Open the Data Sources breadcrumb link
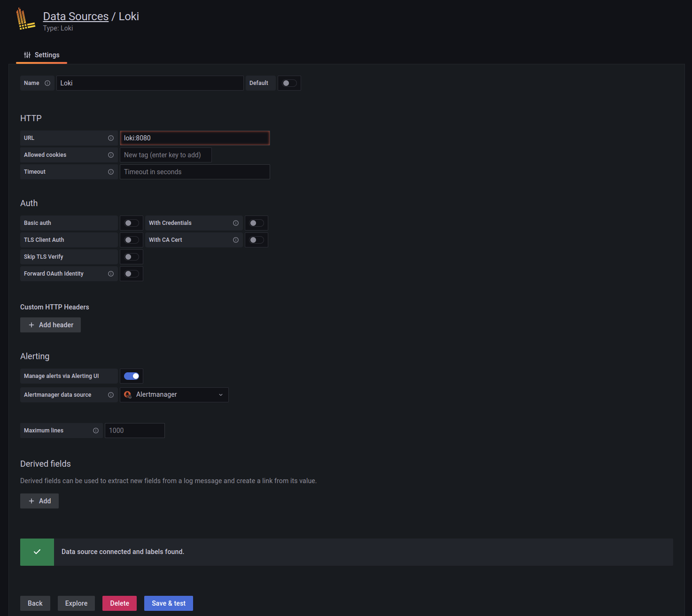This screenshot has width=692, height=616. (x=76, y=16)
